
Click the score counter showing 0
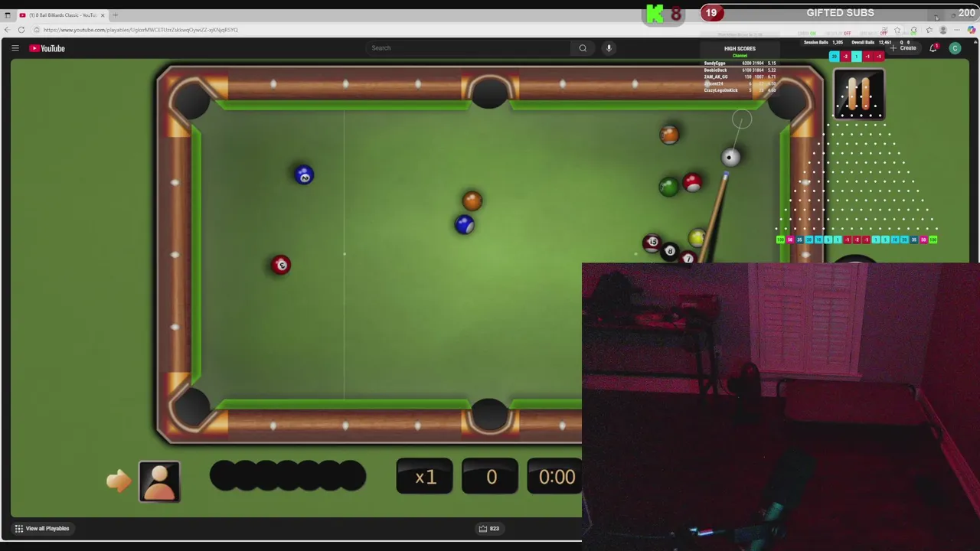click(491, 477)
